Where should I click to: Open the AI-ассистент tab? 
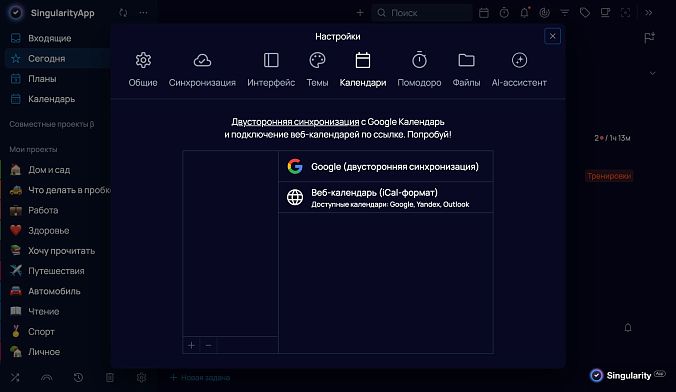pyautogui.click(x=519, y=69)
